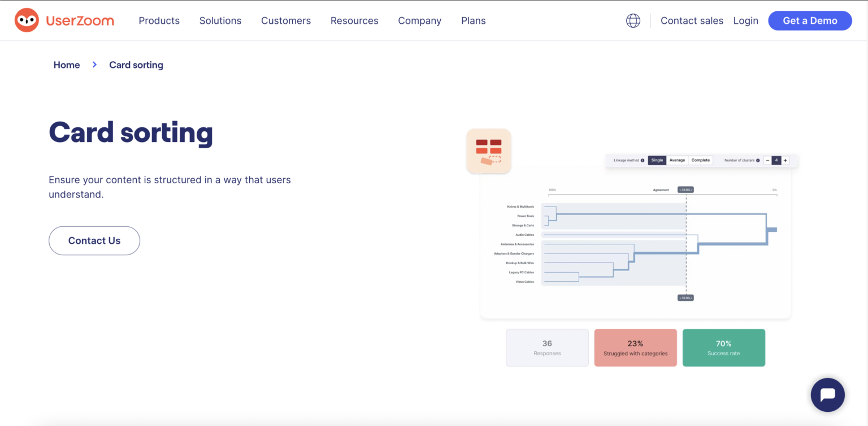
Task: Click the info icon beside Number of clusters
Action: [x=758, y=160]
